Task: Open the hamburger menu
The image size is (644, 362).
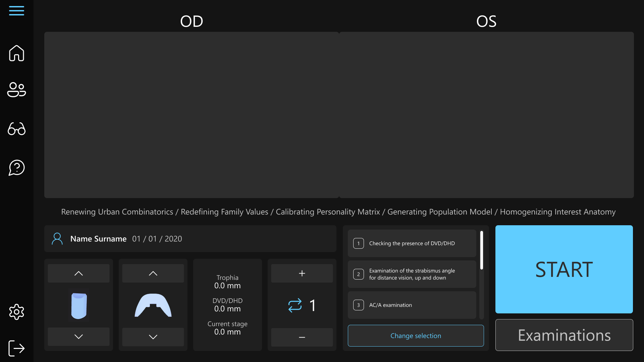Action: coord(16,11)
